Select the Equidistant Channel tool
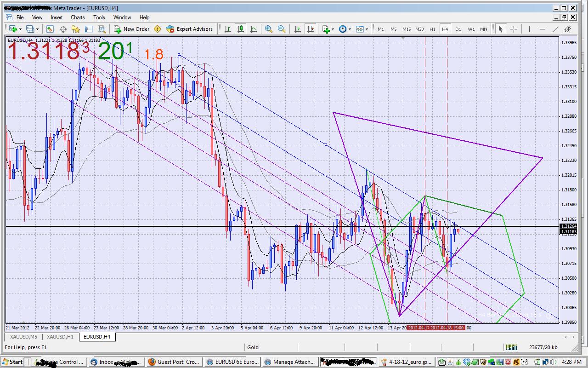 tap(568, 29)
